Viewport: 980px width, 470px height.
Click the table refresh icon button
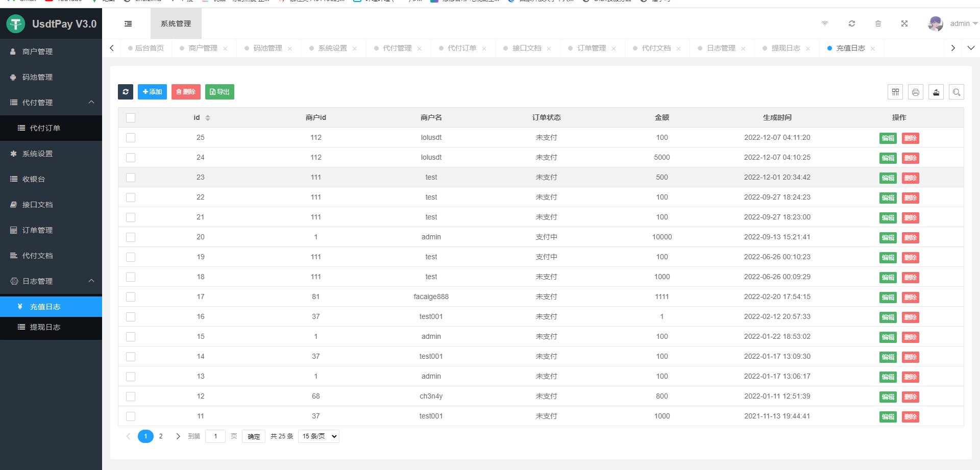tap(126, 92)
